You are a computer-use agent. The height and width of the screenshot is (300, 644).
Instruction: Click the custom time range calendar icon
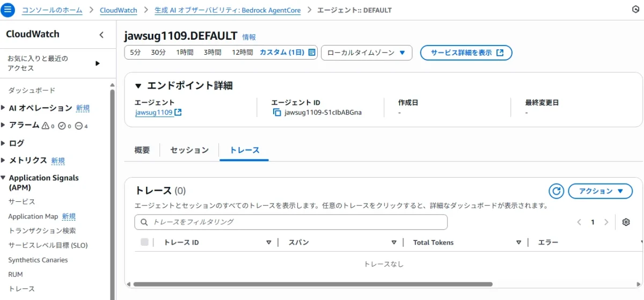pos(312,53)
